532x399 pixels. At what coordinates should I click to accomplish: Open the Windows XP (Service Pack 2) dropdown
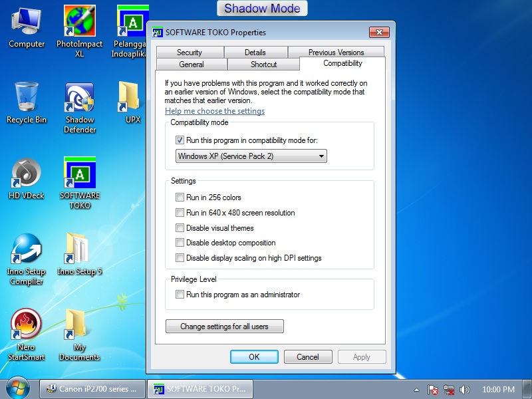point(251,156)
